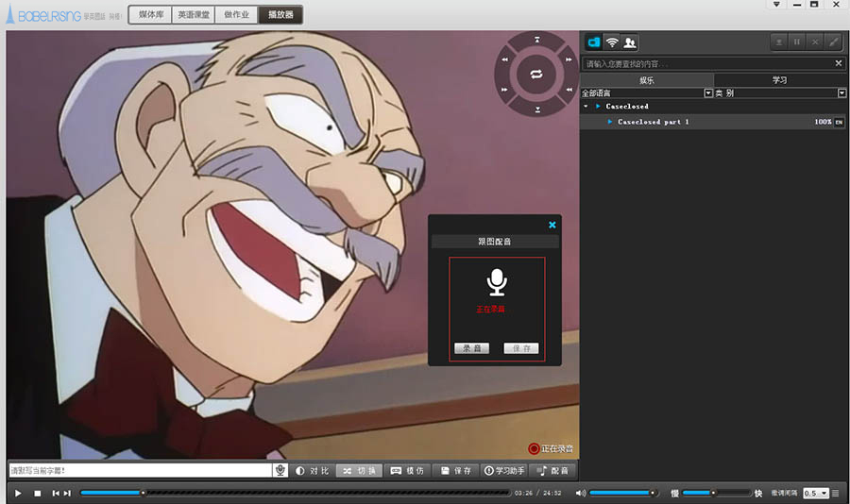This screenshot has width=850, height=504.
Task: Click the 100% value on Caseclosed part 1
Action: coord(823,122)
